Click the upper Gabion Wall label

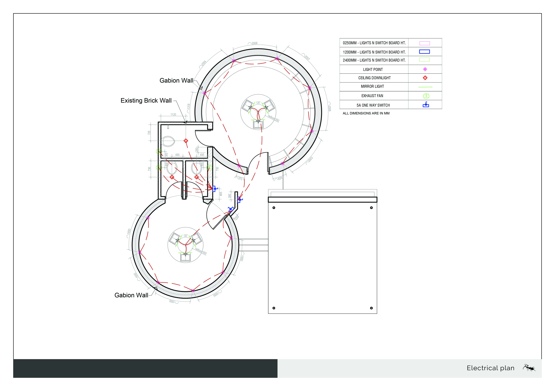coord(176,80)
